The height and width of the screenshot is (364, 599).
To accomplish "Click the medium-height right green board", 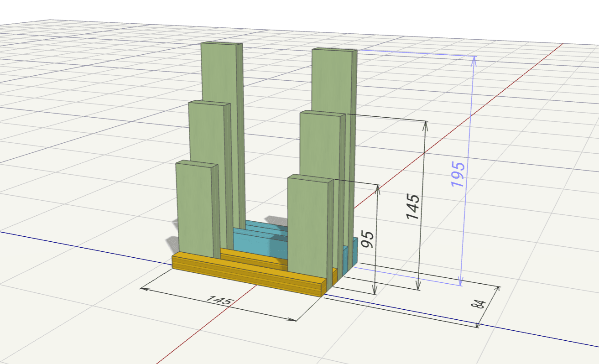I will (x=320, y=141).
